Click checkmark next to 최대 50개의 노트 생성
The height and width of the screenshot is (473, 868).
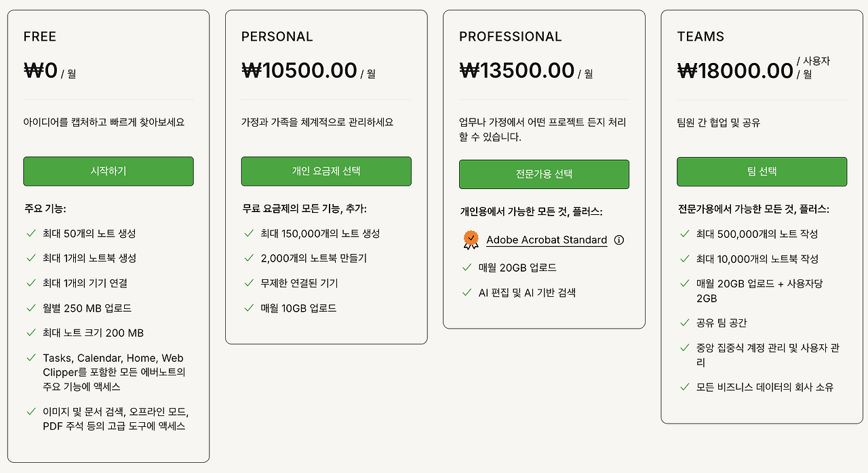pos(31,233)
